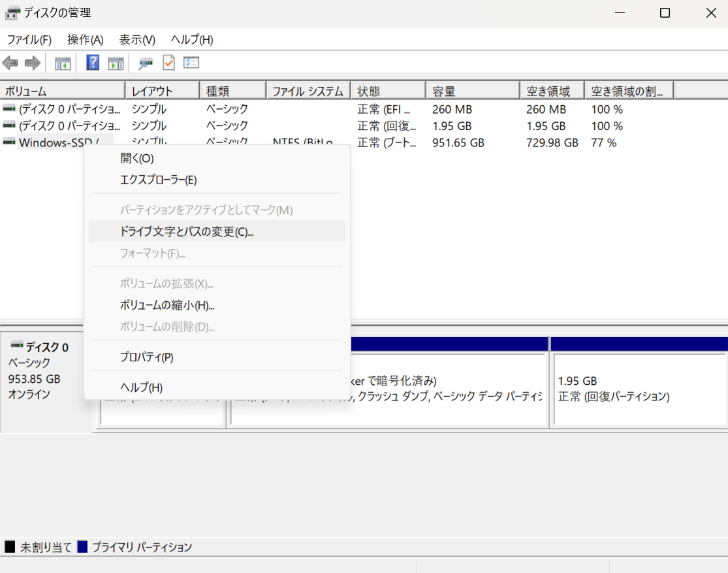Select プロパティ(P) in the context menu
Viewport: 728px width, 573px height.
(147, 357)
